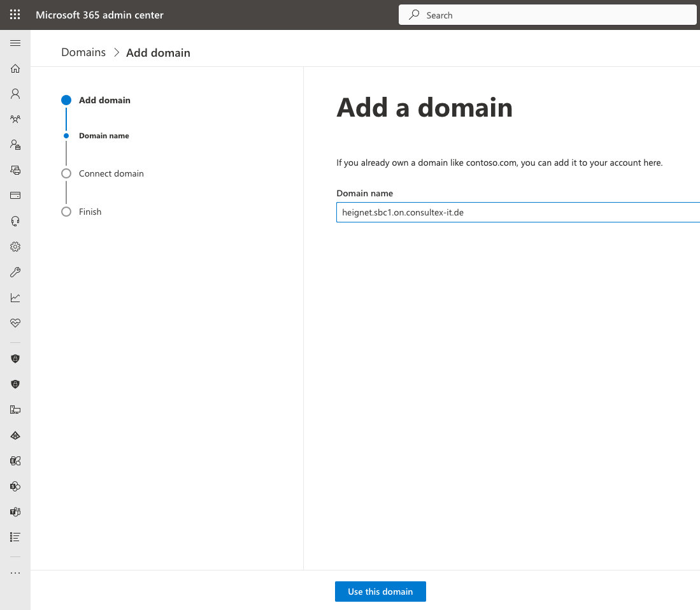Open the Endpoint Manager devices icon

point(15,410)
